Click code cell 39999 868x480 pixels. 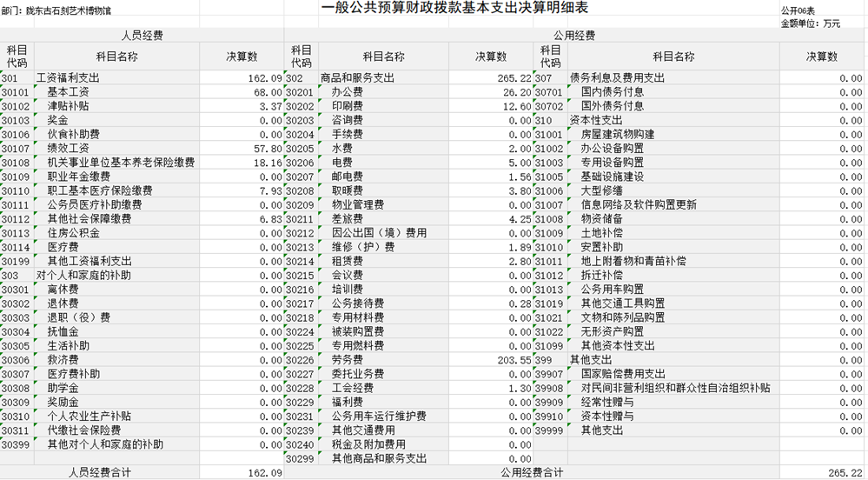550,430
